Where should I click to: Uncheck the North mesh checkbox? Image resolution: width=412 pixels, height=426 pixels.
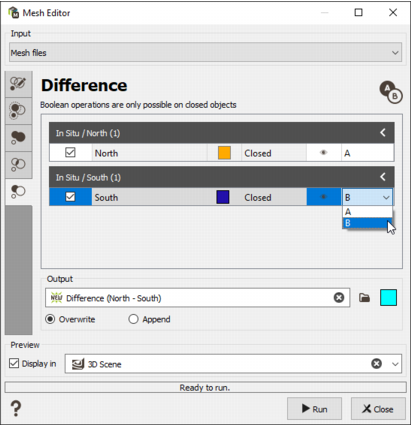tap(70, 153)
